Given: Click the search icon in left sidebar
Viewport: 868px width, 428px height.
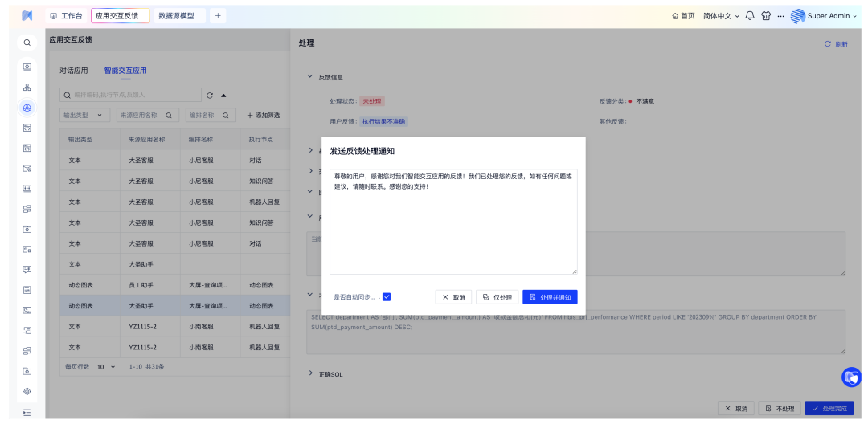Looking at the screenshot, I should point(27,43).
